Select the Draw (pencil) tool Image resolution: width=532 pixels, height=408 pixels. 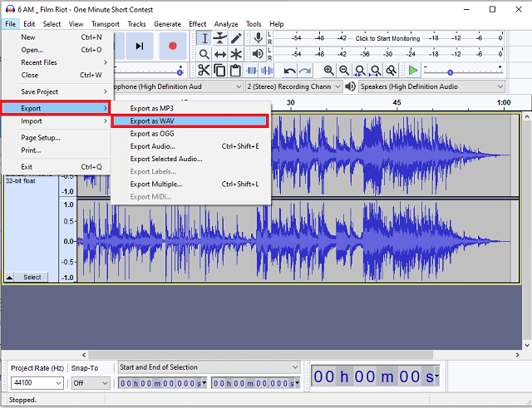pos(236,38)
